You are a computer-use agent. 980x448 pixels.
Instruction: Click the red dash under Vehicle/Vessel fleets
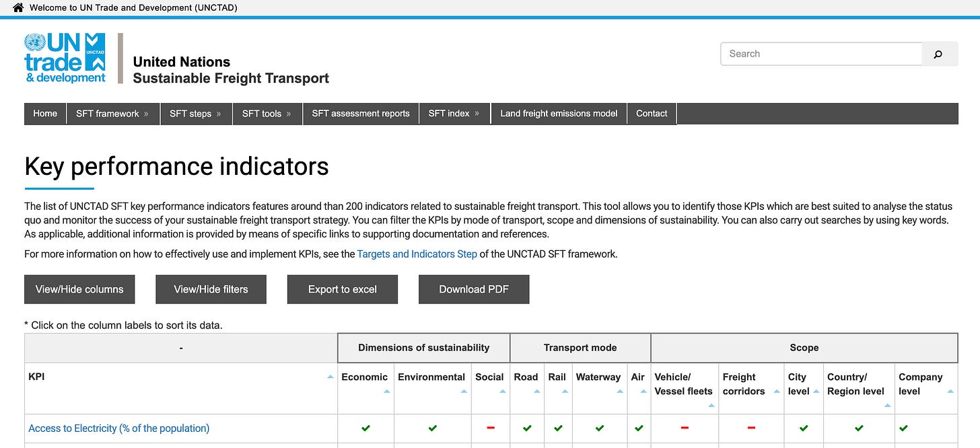click(685, 428)
